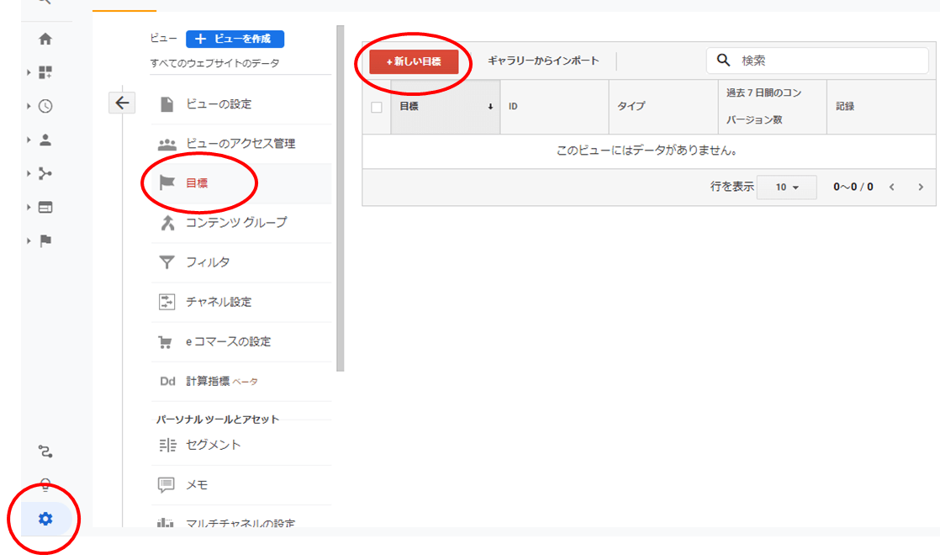940x560 pixels.
Task: Open the rows-per-page dropdown showing 10
Action: 786,187
